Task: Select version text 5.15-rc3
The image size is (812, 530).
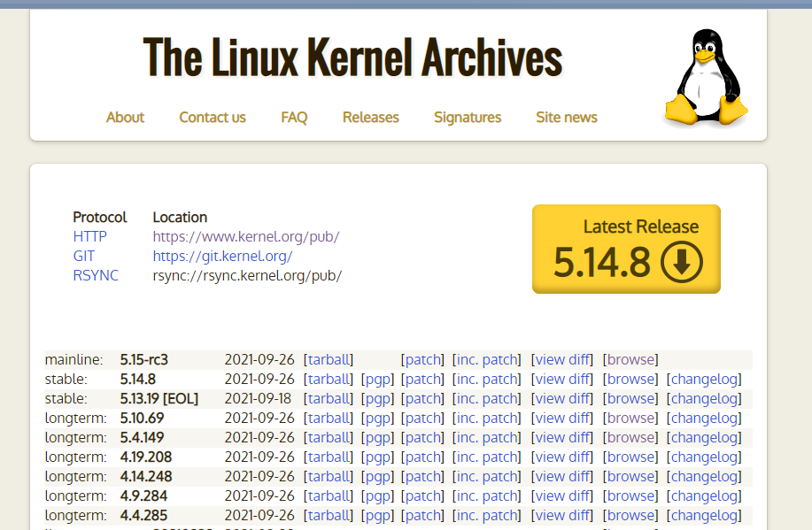Action: click(x=144, y=360)
